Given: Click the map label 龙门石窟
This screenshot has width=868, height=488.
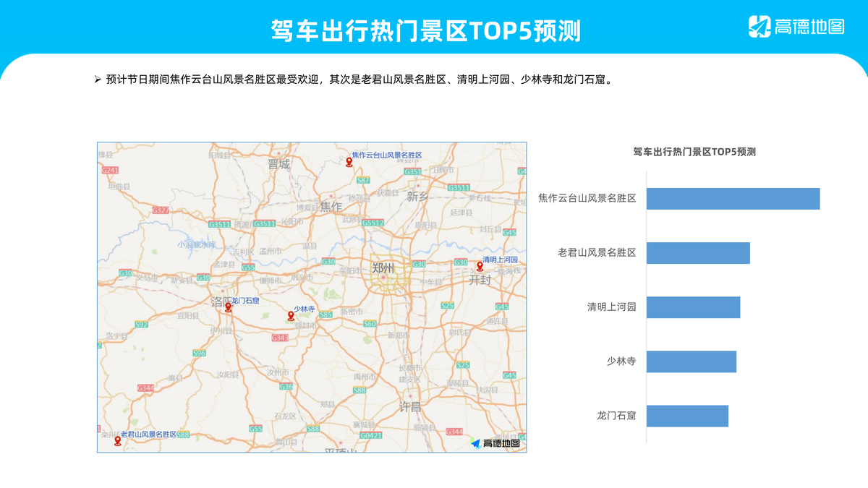Looking at the screenshot, I should tap(245, 300).
